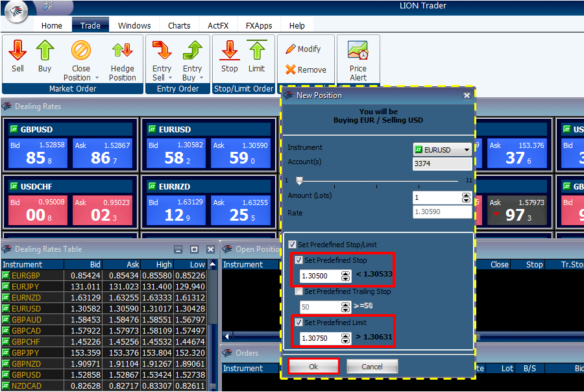The image size is (584, 392).
Task: Click the Hedge Position icon
Action: point(123,51)
